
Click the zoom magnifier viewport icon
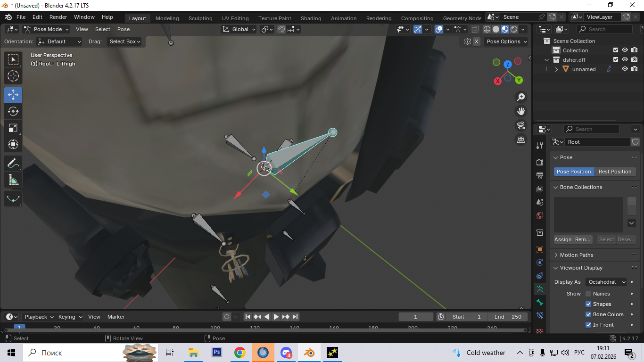[x=521, y=97]
